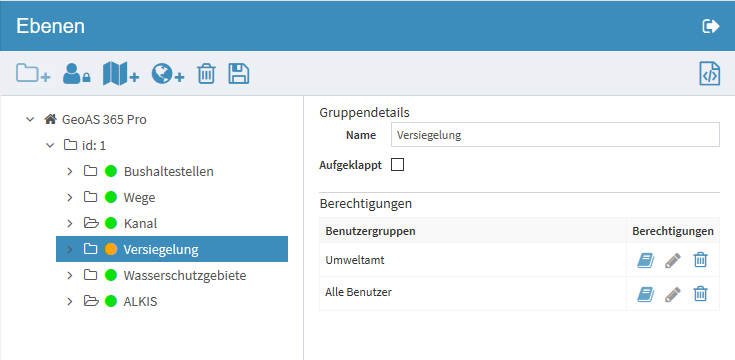Viewport: 735px width, 360px height.
Task: Click the open folder icon beside ALKIS
Action: (x=91, y=301)
